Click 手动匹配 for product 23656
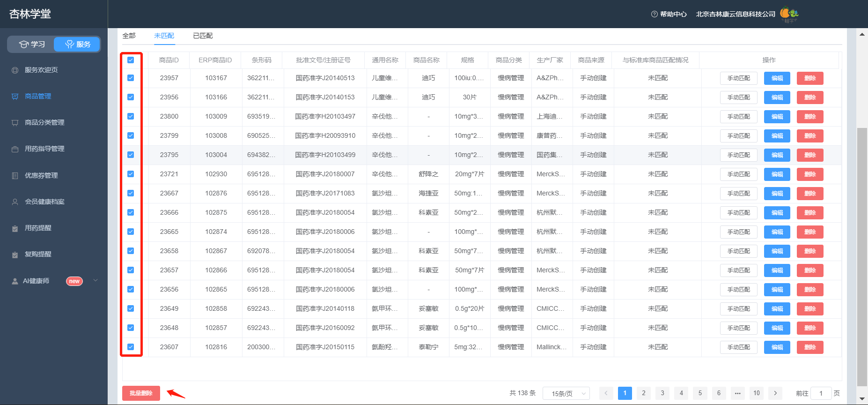The width and height of the screenshot is (868, 405). 738,290
